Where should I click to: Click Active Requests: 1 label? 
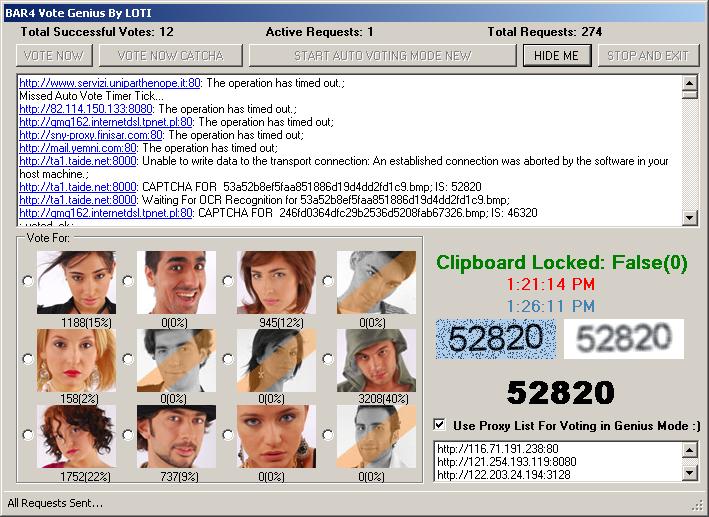[x=320, y=32]
